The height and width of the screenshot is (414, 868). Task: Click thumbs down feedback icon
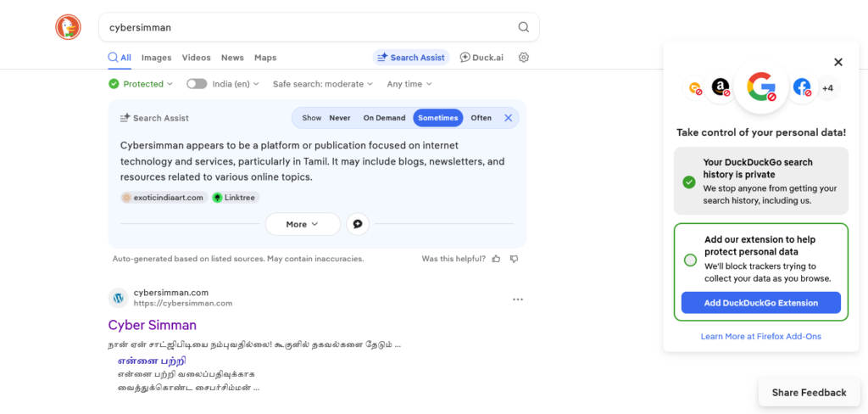tap(514, 259)
